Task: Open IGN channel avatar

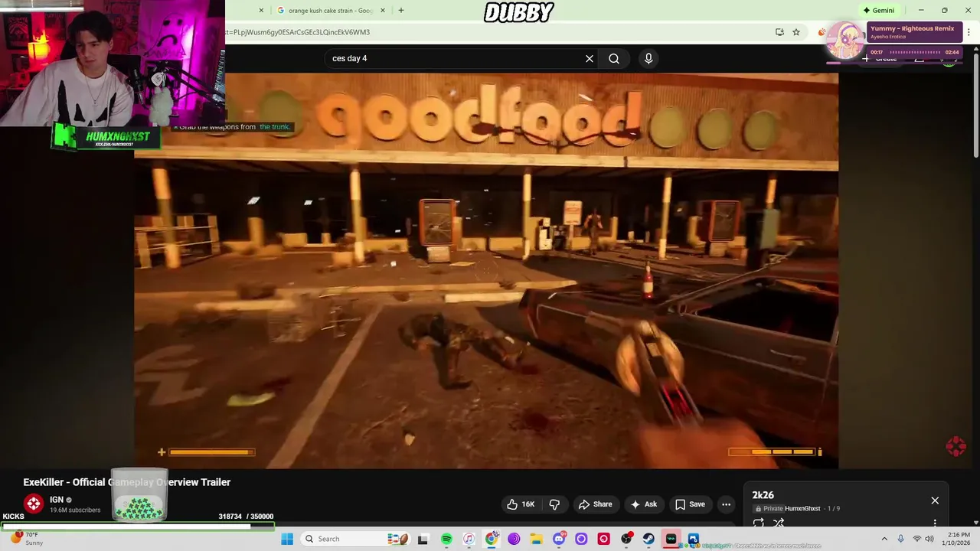Action: pyautogui.click(x=33, y=504)
